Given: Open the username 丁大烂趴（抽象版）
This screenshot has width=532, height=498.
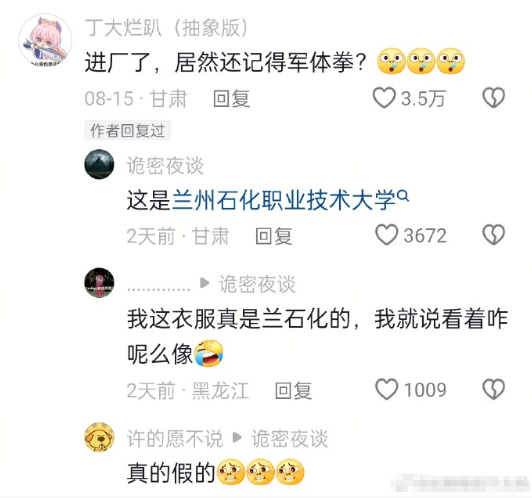Looking at the screenshot, I should tap(166, 27).
